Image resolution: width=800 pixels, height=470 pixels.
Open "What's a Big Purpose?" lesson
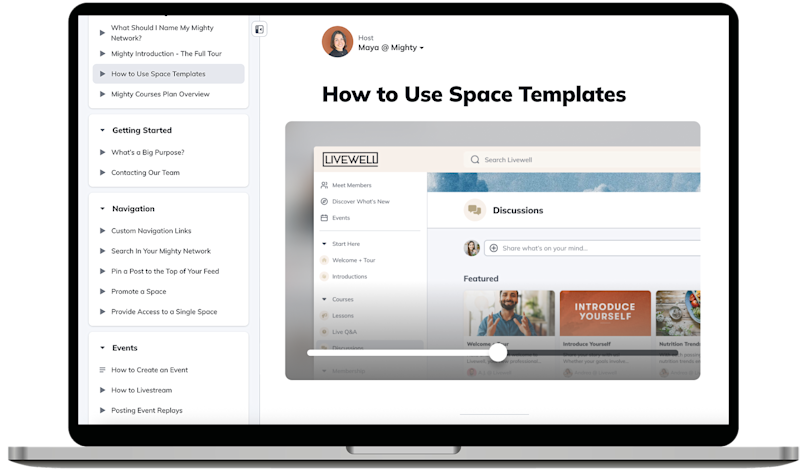tap(147, 153)
